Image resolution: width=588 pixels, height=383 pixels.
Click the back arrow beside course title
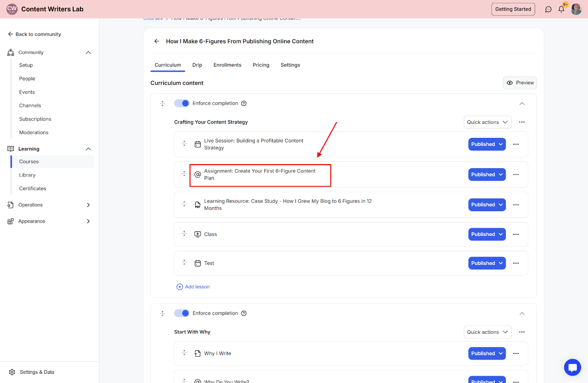tap(157, 41)
